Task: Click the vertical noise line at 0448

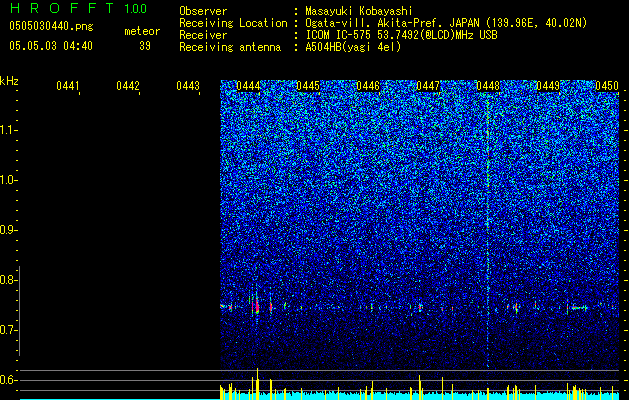Action: tap(488, 233)
